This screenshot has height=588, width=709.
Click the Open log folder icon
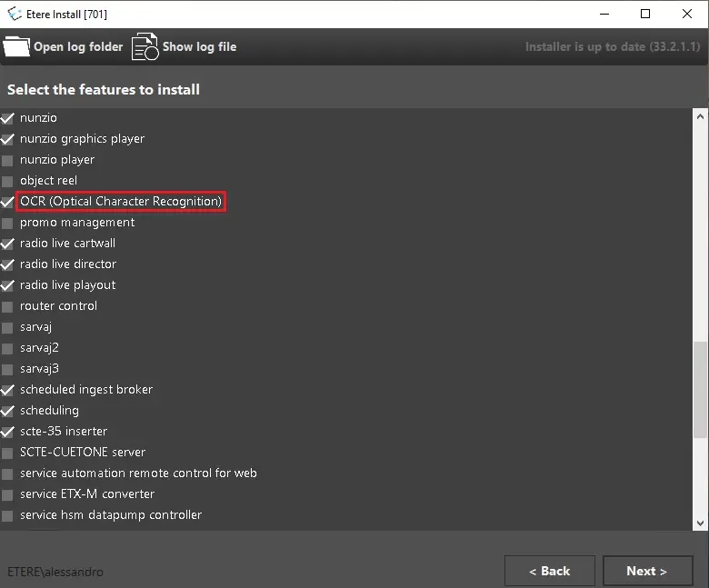(16, 46)
